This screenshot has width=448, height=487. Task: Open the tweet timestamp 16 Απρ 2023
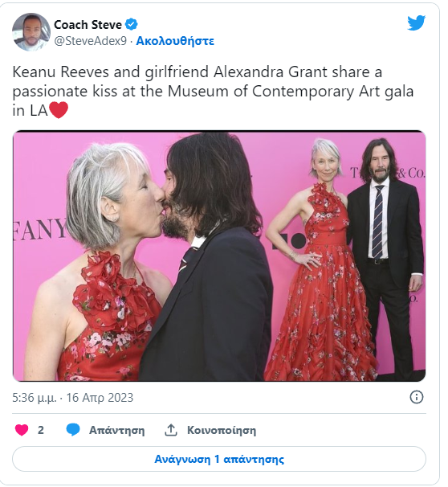(100, 398)
